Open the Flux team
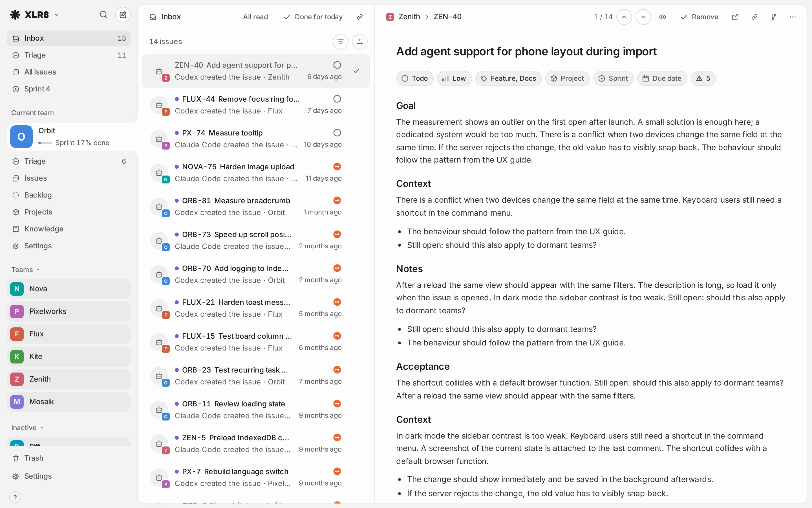 [x=69, y=334]
